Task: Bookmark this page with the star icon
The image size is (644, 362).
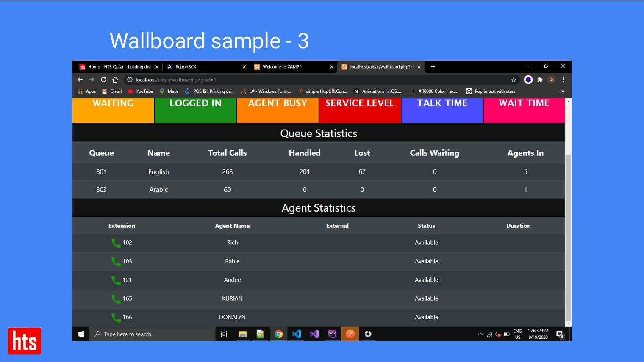Action: click(x=514, y=80)
